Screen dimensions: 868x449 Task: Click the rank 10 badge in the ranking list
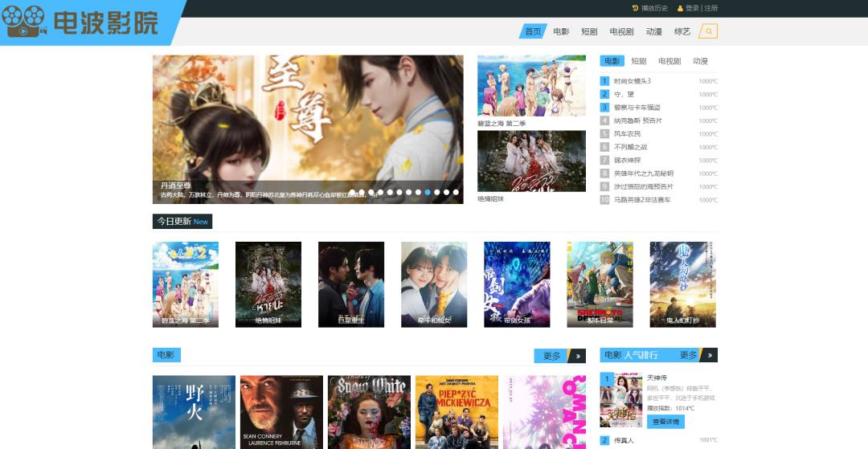coord(604,200)
